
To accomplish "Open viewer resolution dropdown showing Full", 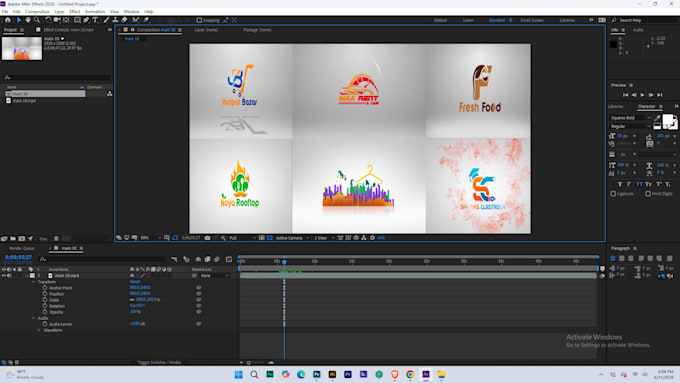I will 242,238.
